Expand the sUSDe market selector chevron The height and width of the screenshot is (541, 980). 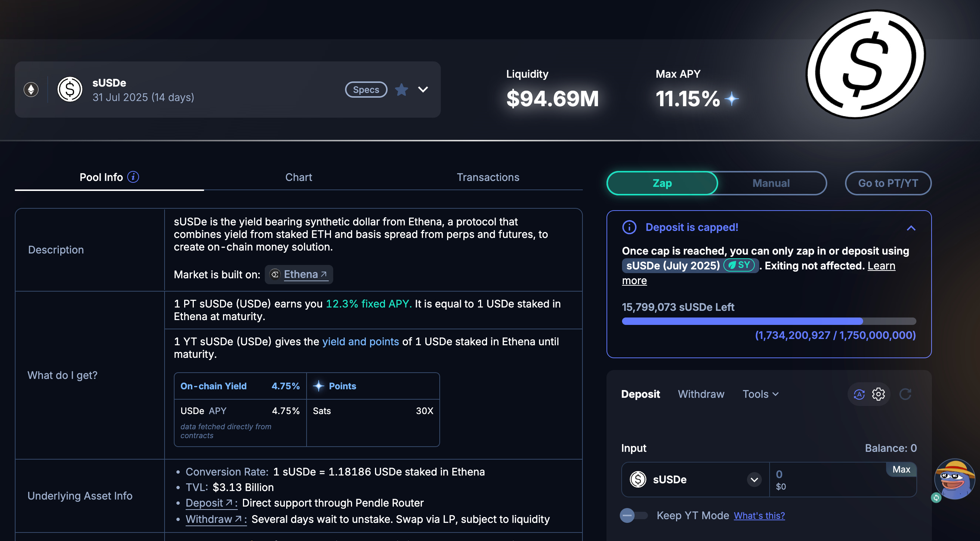pyautogui.click(x=423, y=90)
